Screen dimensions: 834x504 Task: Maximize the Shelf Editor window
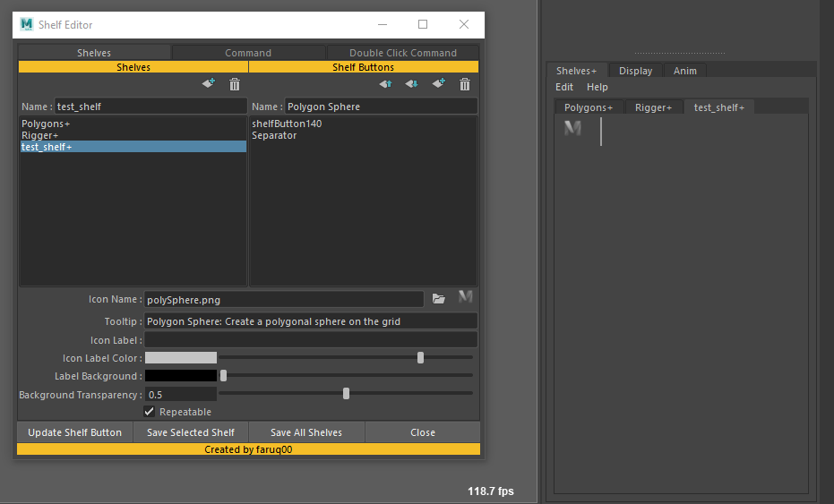coord(423,24)
